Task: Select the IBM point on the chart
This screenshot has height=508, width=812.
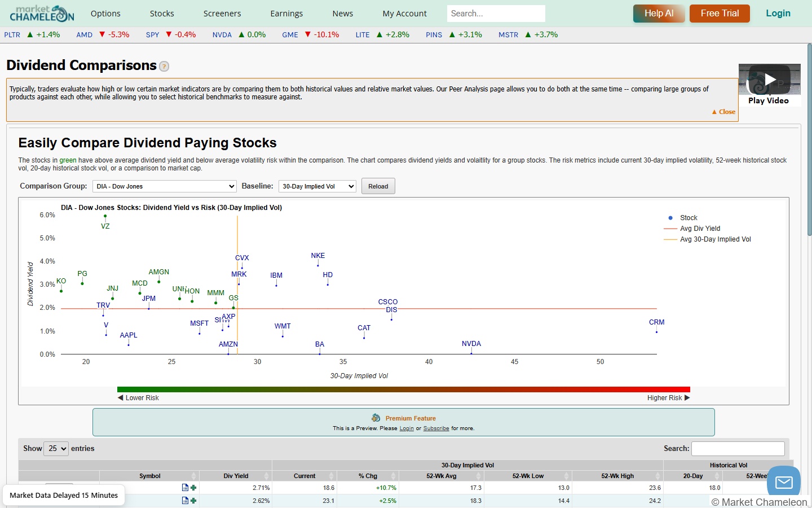Action: [276, 285]
